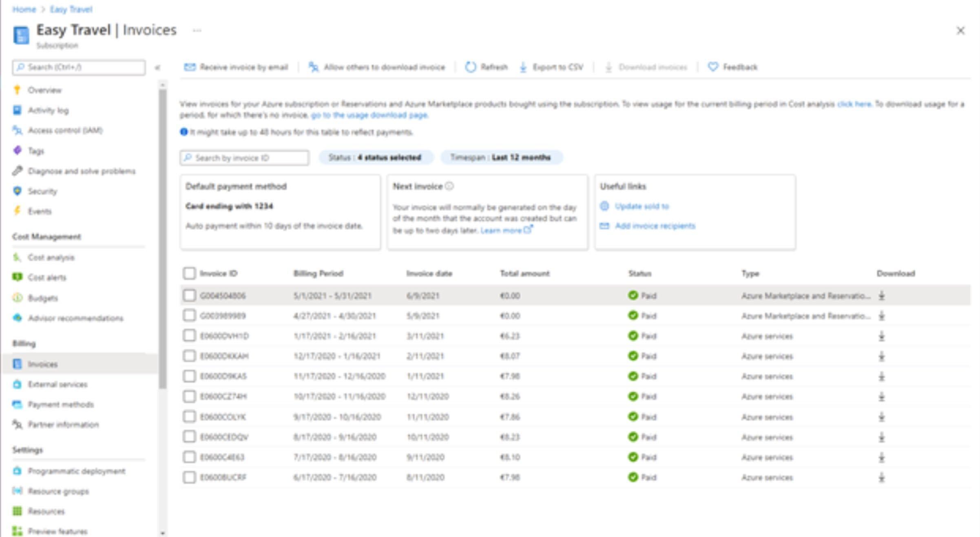Mark checkbox for invoice E0600CCLYK

click(189, 417)
